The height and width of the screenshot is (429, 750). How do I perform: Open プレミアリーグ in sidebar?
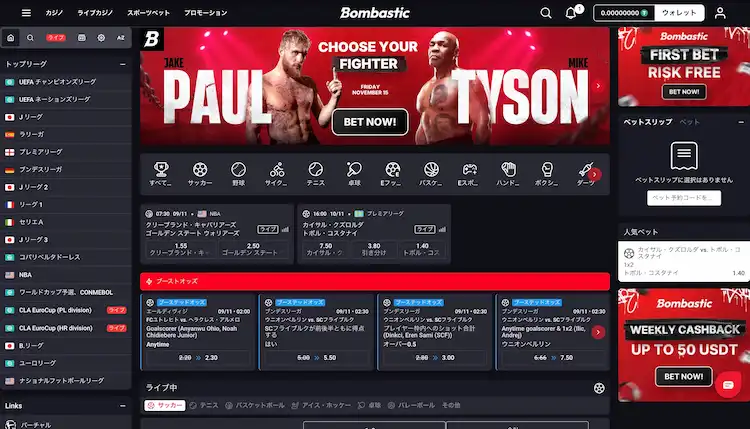pos(66,152)
